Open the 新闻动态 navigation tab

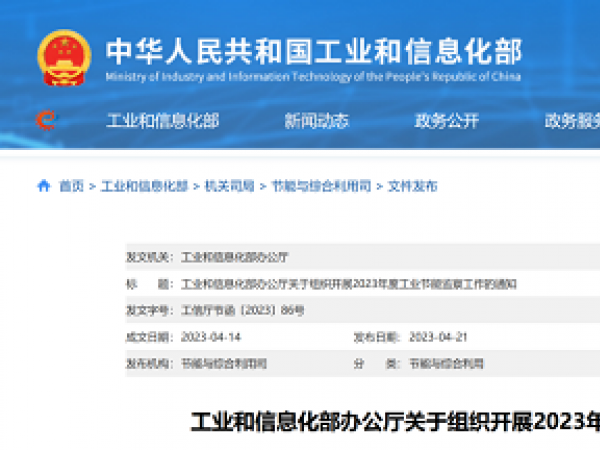coord(316,121)
